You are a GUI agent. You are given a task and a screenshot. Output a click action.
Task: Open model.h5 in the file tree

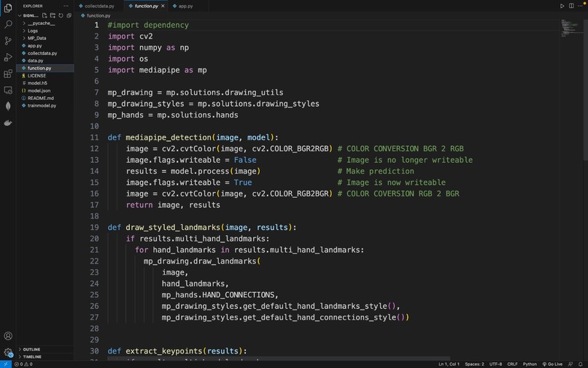coord(37,83)
